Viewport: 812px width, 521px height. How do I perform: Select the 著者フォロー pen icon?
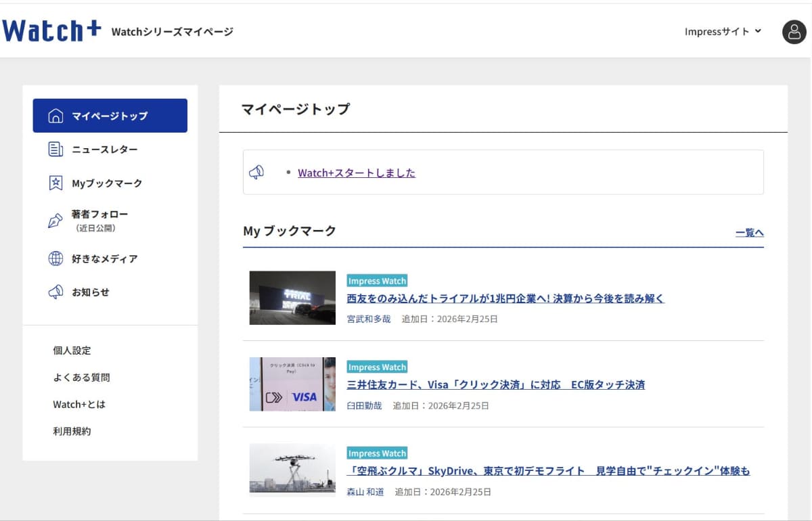tap(55, 219)
